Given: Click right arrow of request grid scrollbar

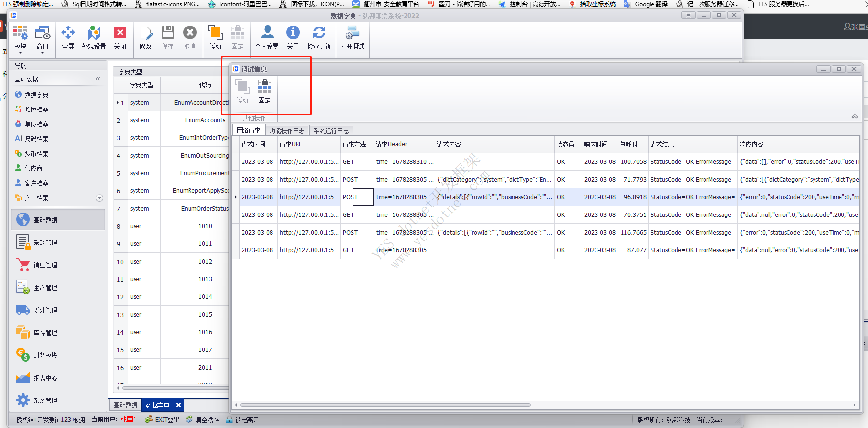Looking at the screenshot, I should (x=855, y=405).
